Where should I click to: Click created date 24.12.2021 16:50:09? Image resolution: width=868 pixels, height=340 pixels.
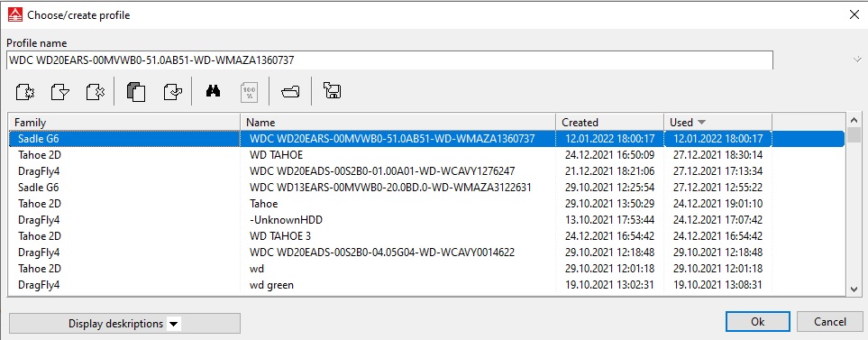610,154
